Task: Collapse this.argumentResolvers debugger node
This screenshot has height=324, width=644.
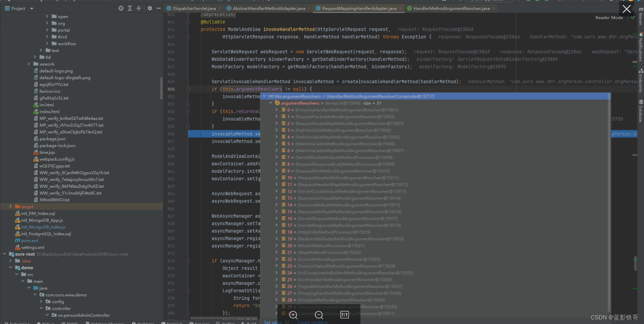Action: (x=265, y=96)
